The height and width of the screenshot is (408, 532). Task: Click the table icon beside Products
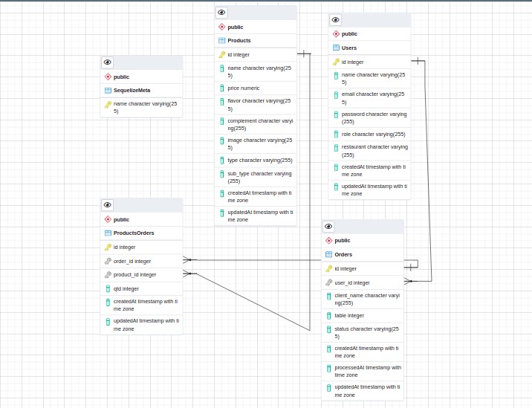(222, 40)
